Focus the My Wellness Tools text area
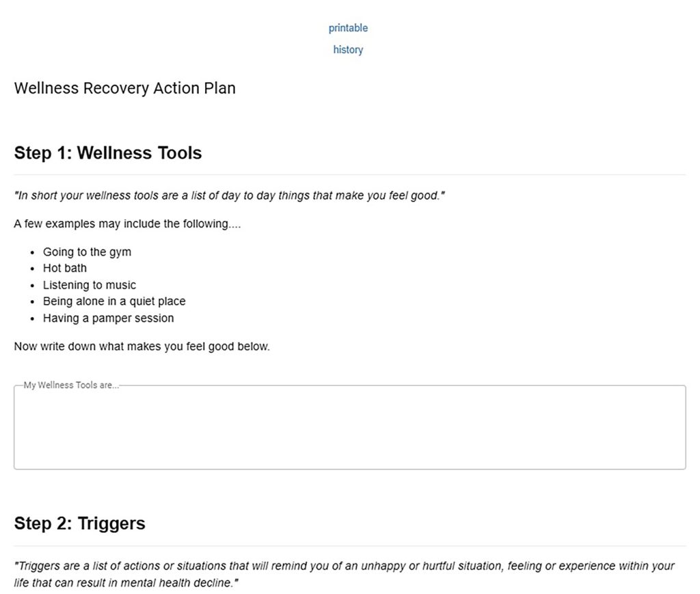700x594 pixels. (x=349, y=429)
